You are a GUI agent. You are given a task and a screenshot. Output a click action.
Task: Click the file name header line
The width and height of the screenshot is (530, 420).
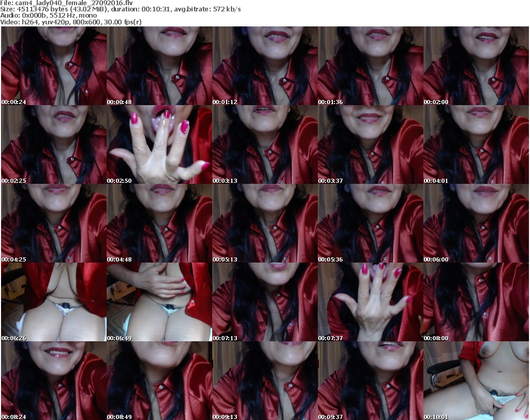[x=67, y=3]
